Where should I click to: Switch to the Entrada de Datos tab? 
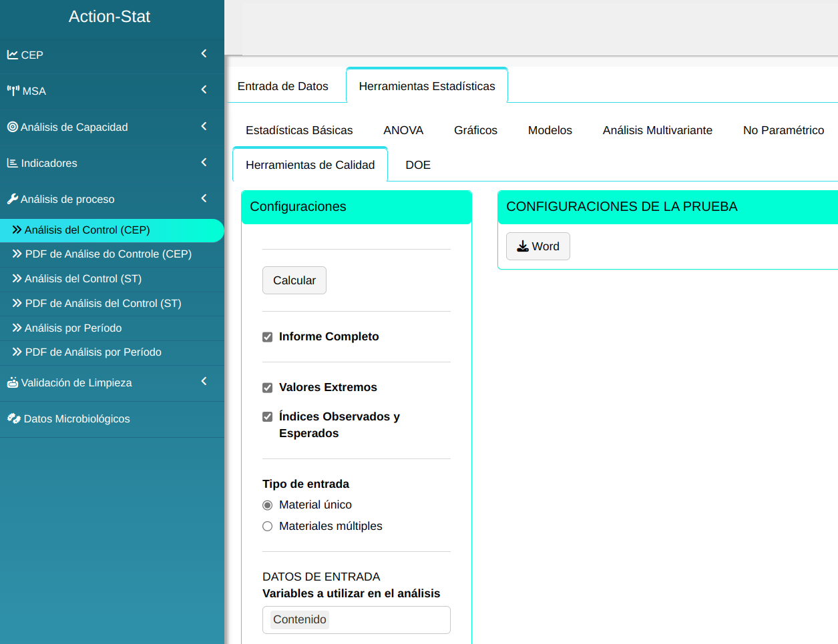283,86
